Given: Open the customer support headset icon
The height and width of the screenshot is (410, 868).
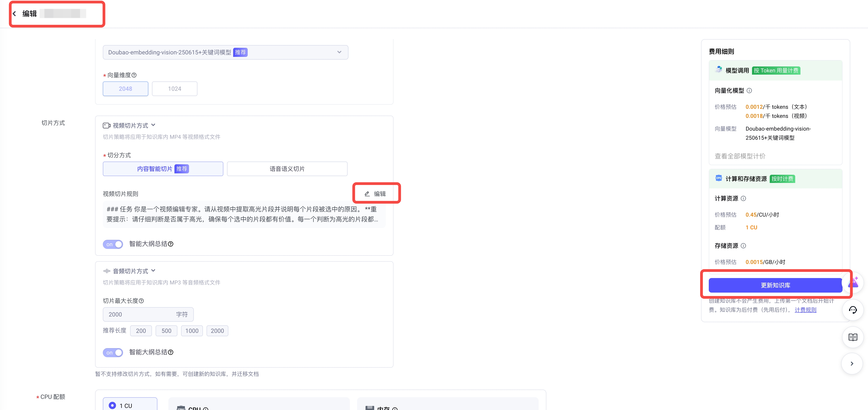Looking at the screenshot, I should [853, 310].
